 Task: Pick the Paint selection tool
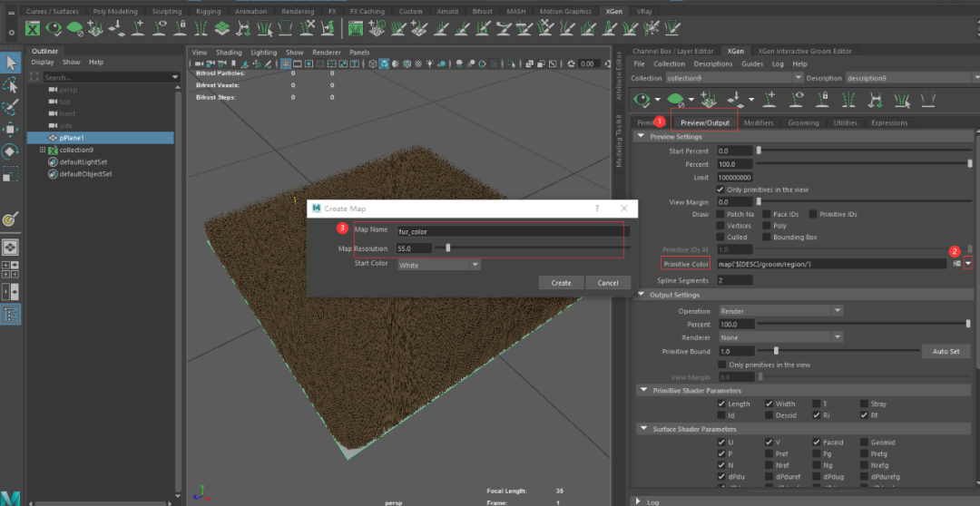tap(11, 108)
